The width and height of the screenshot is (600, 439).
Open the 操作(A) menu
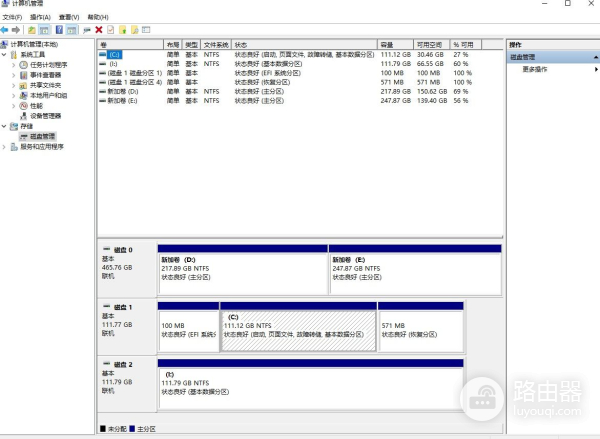[x=40, y=17]
